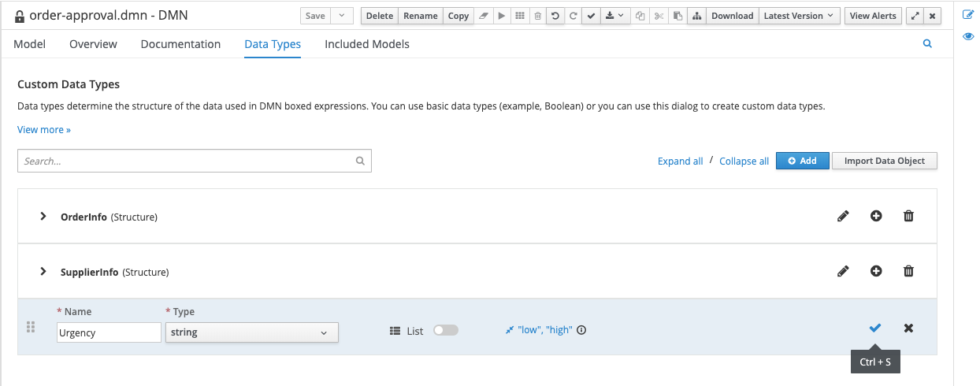Edit the "low", "high" constraint link
The height and width of the screenshot is (386, 980).
(539, 330)
